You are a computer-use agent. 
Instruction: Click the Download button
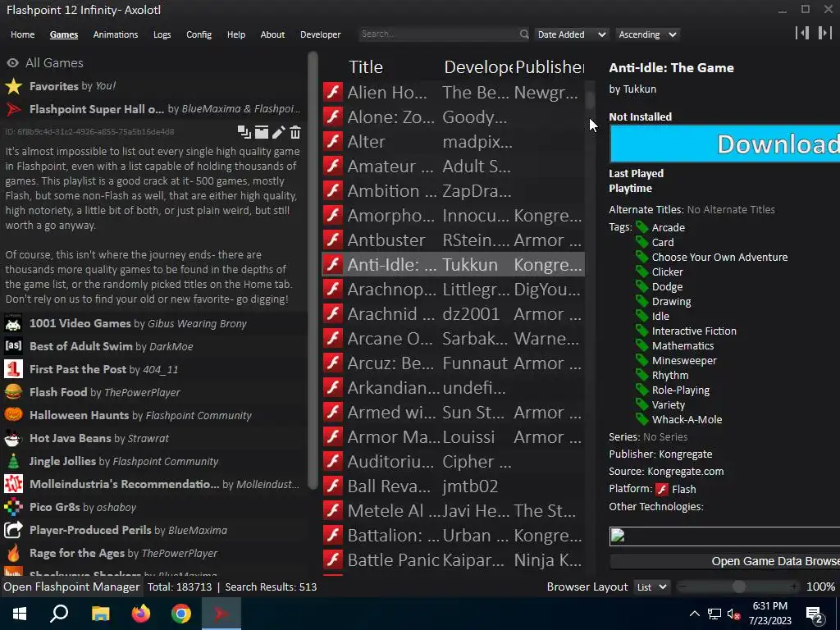point(725,144)
